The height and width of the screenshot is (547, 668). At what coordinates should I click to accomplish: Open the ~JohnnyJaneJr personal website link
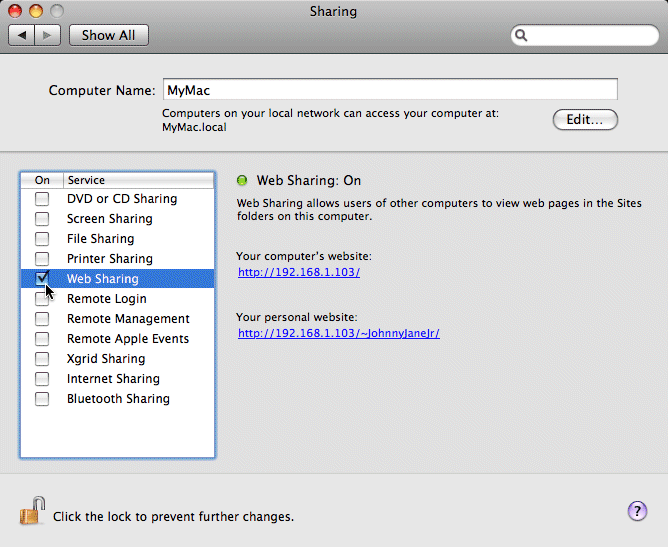click(x=338, y=334)
